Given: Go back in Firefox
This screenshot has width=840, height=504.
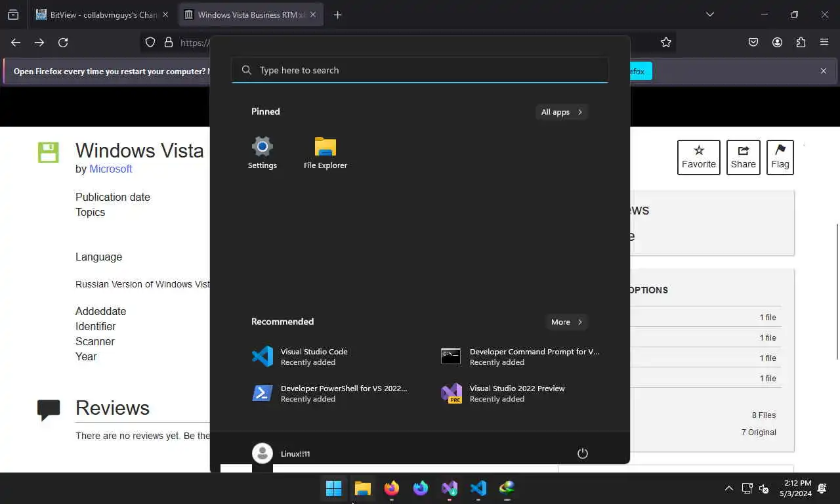Looking at the screenshot, I should [x=16, y=42].
